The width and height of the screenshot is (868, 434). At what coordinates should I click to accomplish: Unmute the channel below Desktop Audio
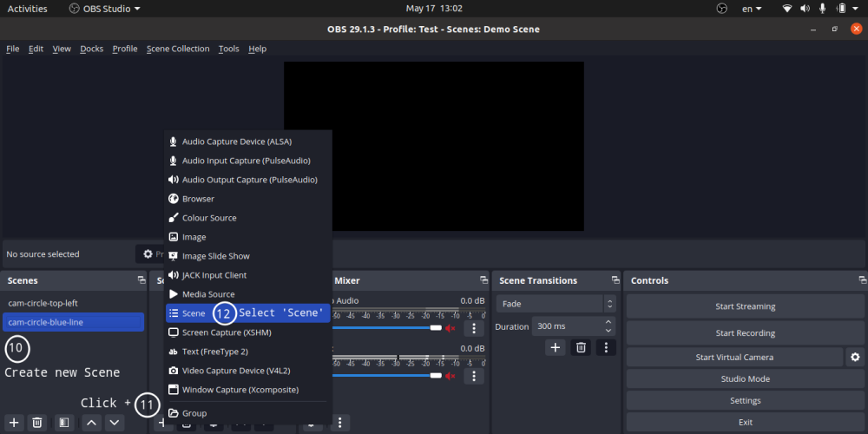[x=450, y=376]
